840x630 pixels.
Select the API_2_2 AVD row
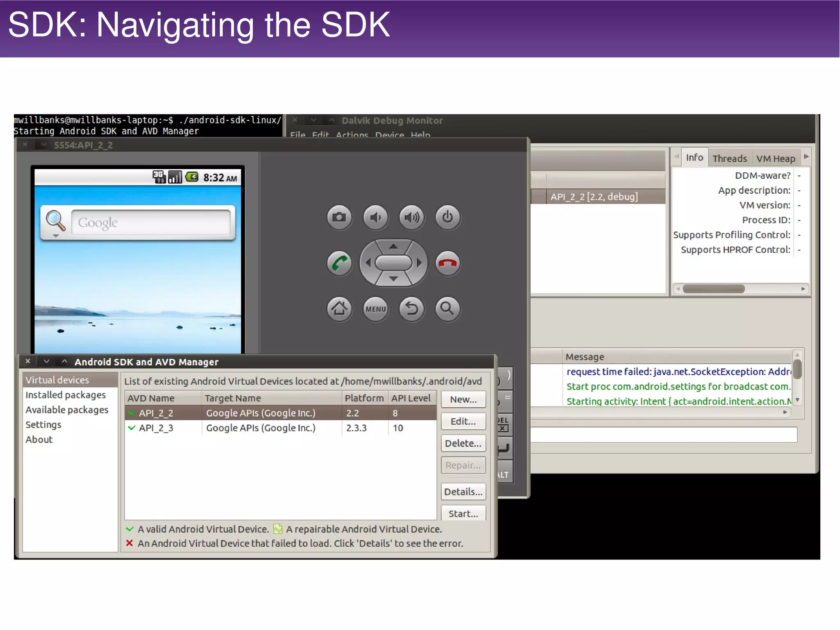(281, 413)
